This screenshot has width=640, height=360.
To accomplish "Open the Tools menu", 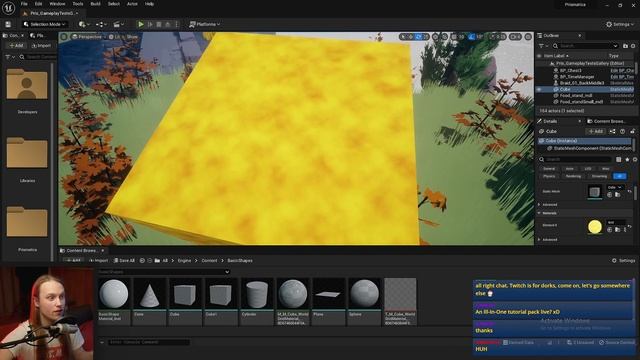I will [78, 4].
